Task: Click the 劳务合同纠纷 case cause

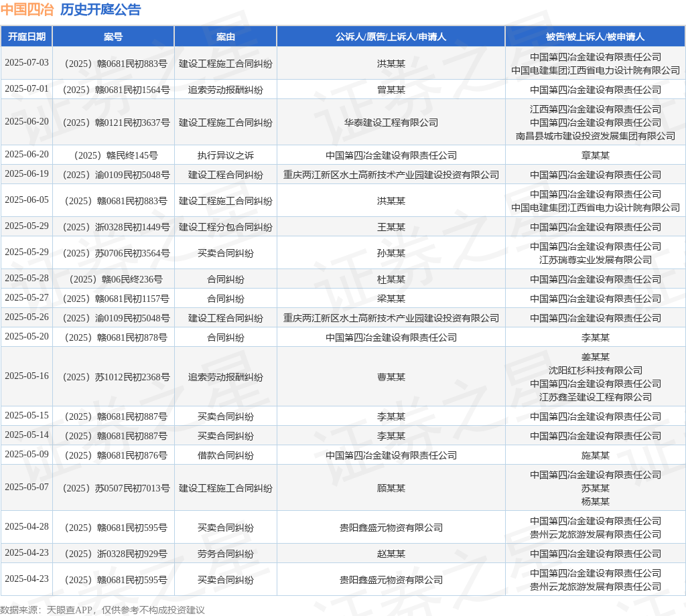Action: point(225,554)
